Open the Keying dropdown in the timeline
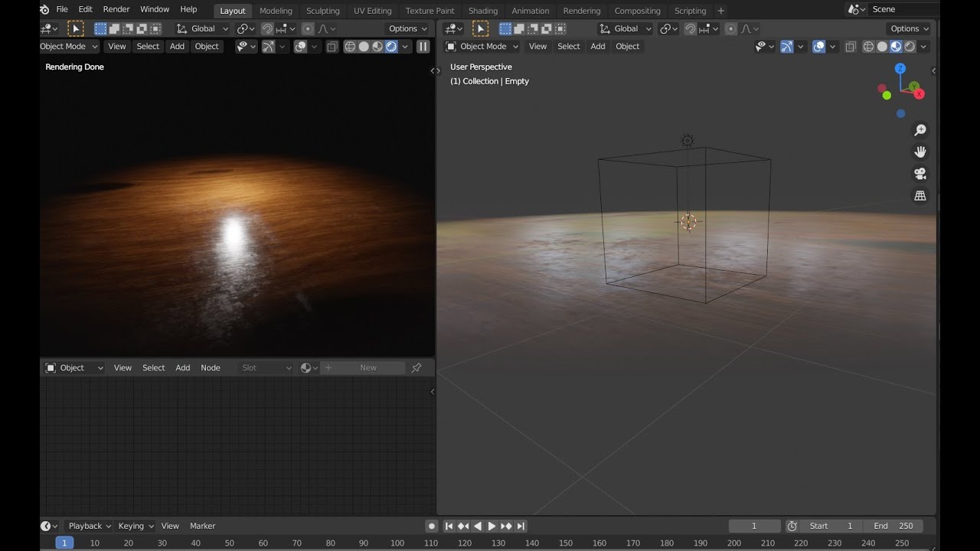 136,526
